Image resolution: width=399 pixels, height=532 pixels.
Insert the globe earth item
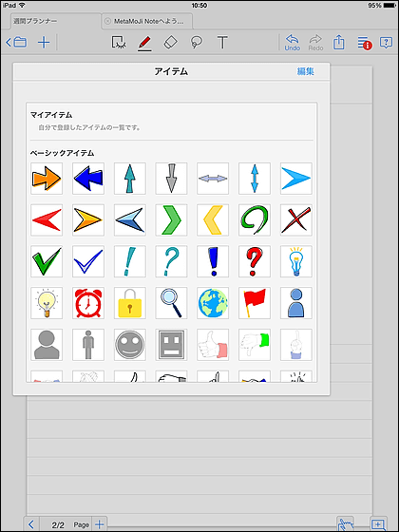click(x=213, y=303)
